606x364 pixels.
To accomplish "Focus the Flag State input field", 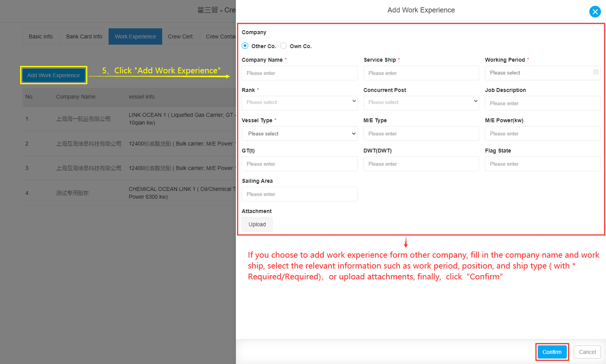I will 543,164.
